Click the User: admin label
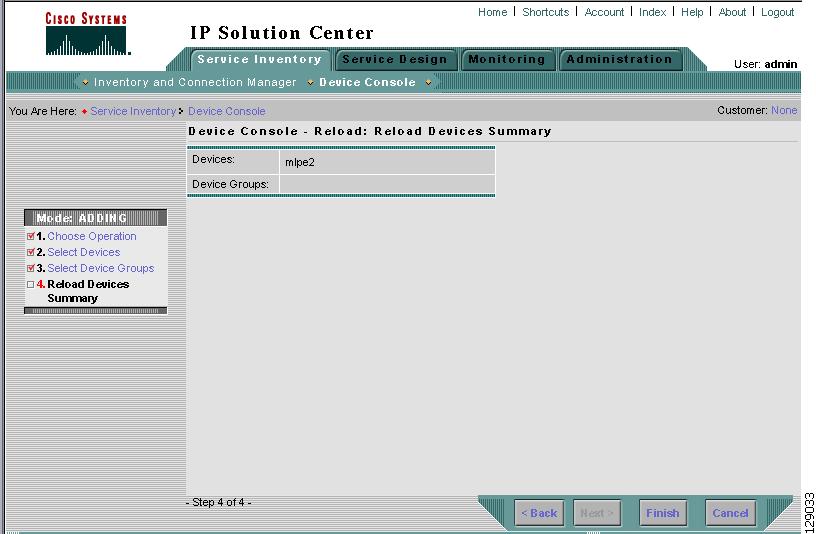 [765, 64]
